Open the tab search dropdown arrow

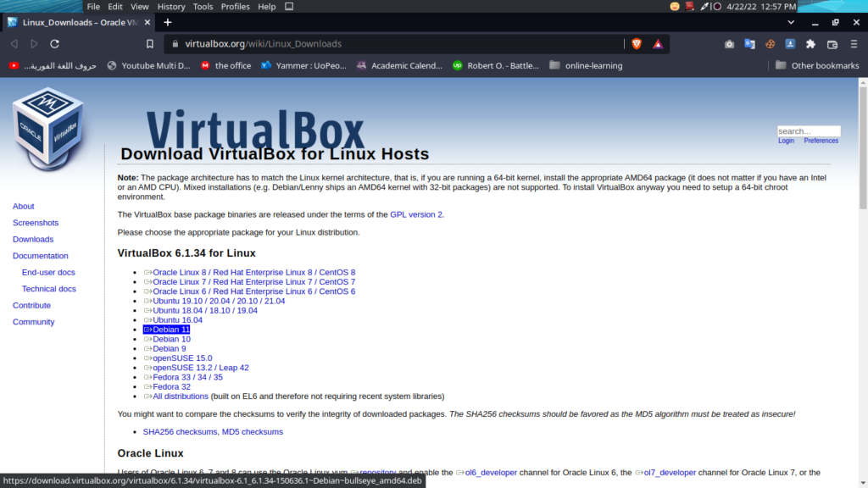[791, 22]
